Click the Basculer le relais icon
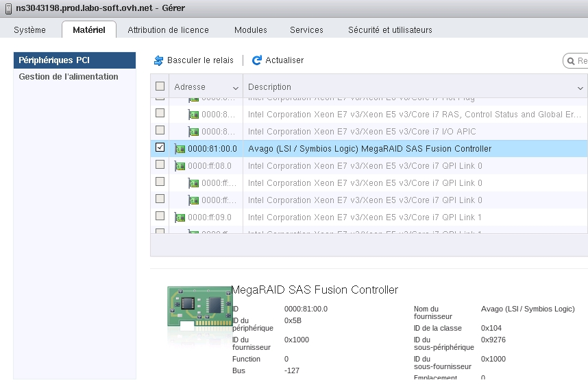 coord(159,60)
